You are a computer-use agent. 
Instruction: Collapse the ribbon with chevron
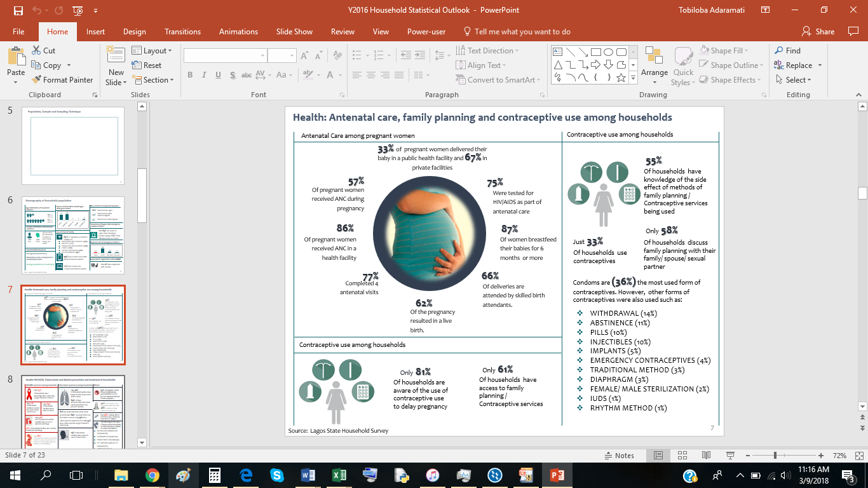coord(858,95)
